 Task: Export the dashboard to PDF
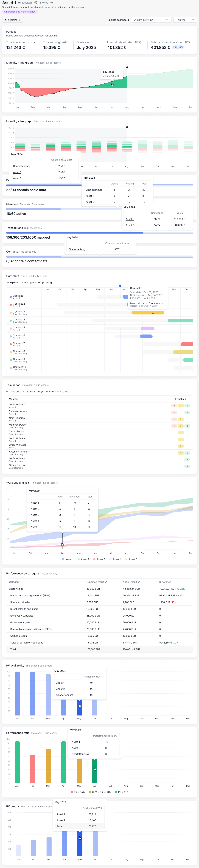point(13,20)
